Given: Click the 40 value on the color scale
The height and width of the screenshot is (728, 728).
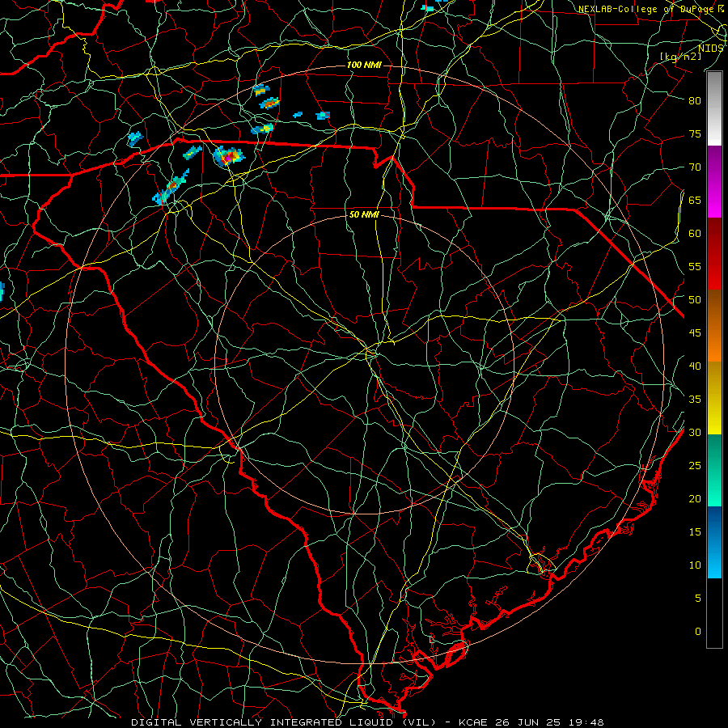Looking at the screenshot, I should tap(695, 366).
